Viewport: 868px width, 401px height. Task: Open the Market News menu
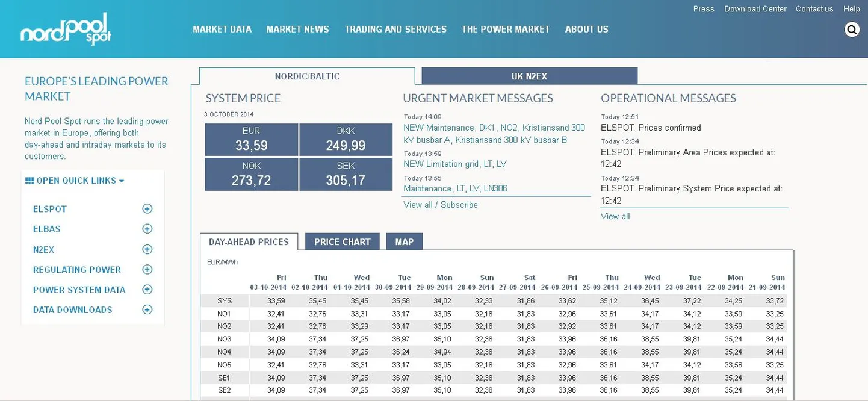[x=298, y=29]
